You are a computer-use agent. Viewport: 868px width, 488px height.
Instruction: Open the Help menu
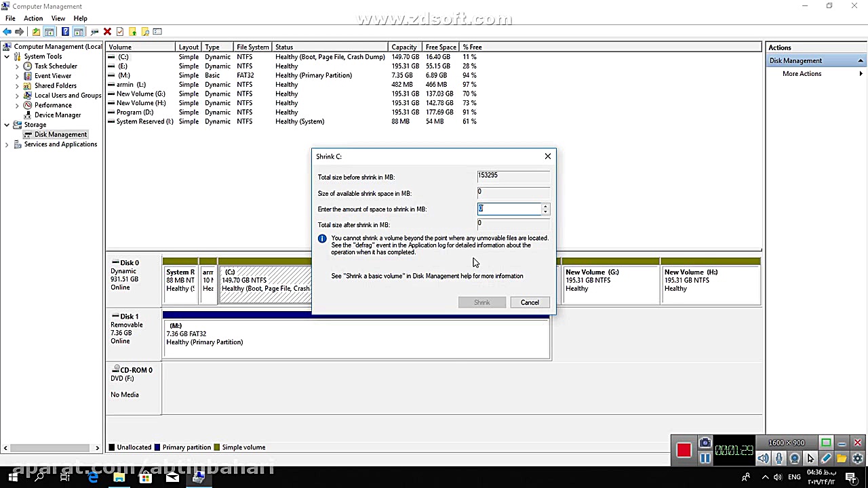pos(80,18)
